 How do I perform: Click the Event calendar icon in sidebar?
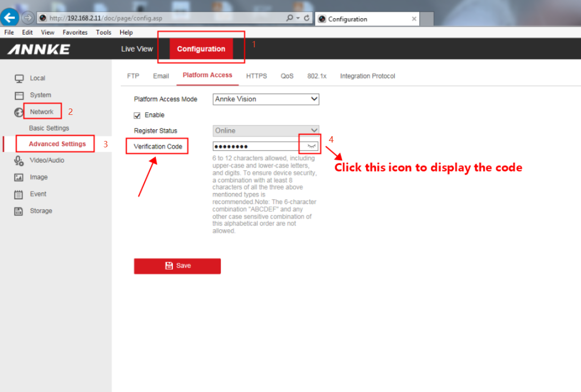coord(19,195)
